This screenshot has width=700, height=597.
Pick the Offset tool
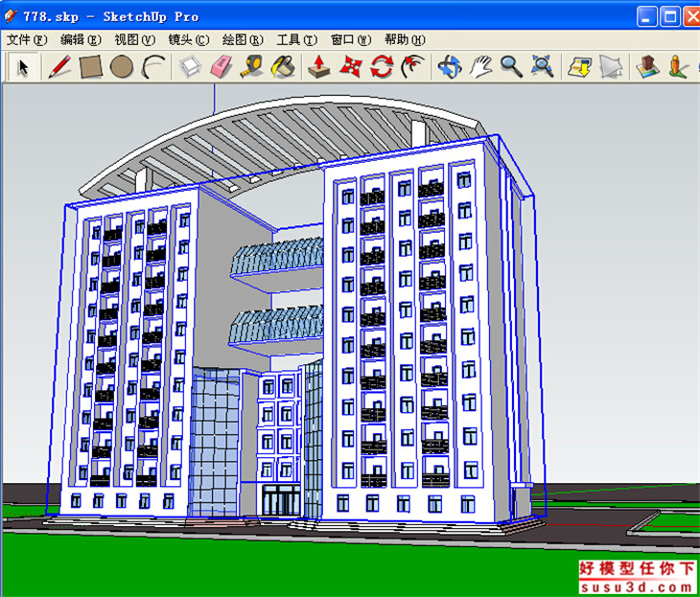(412, 67)
